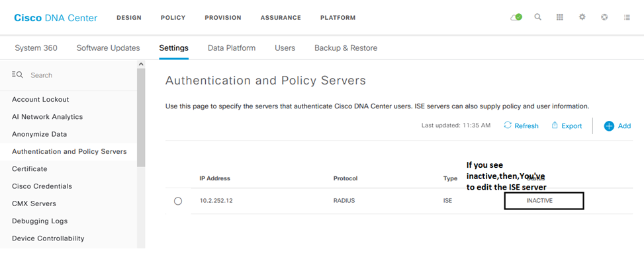Select Authentication and Policy Servers in sidebar

click(x=69, y=151)
